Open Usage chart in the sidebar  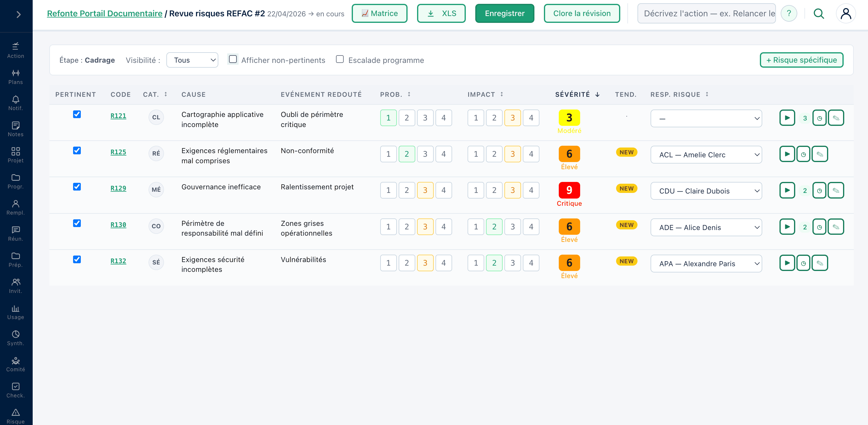(x=16, y=312)
